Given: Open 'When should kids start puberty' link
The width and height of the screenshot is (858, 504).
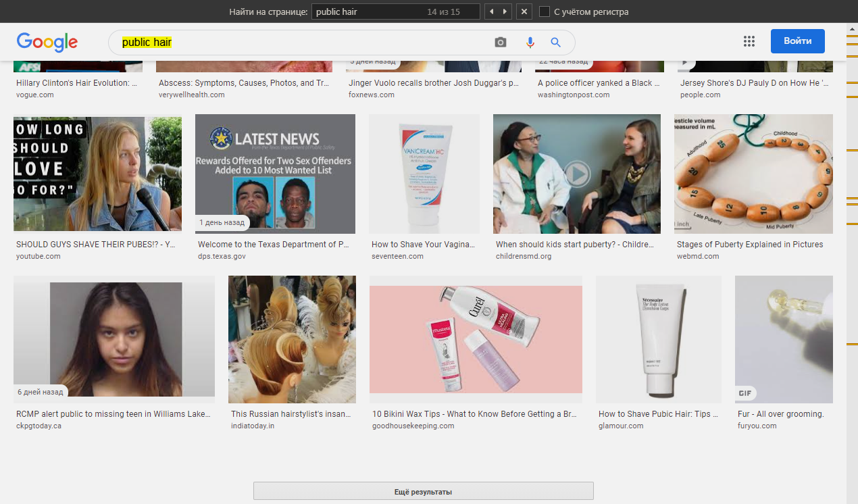Looking at the screenshot, I should tap(575, 245).
